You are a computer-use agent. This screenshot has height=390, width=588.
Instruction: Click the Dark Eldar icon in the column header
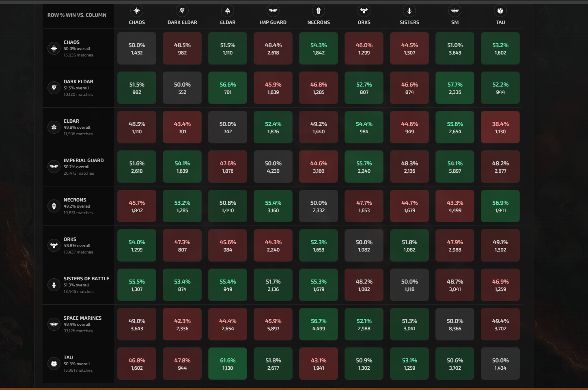182,11
